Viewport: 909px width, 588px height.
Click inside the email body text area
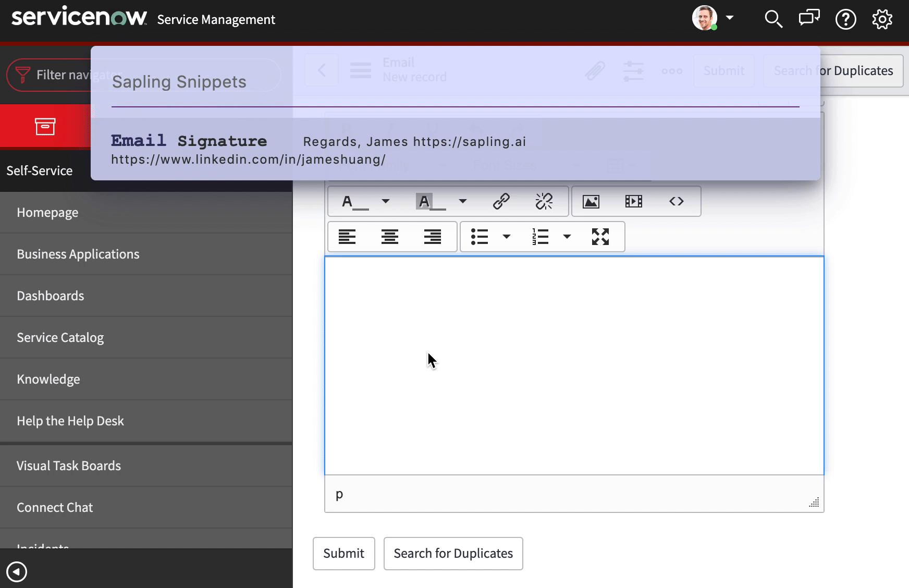click(x=574, y=365)
